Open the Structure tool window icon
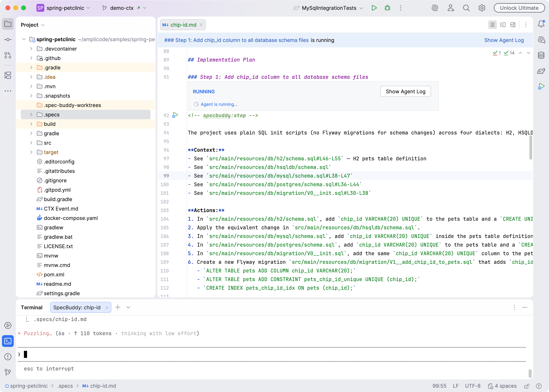549x392 pixels. pos(8,75)
